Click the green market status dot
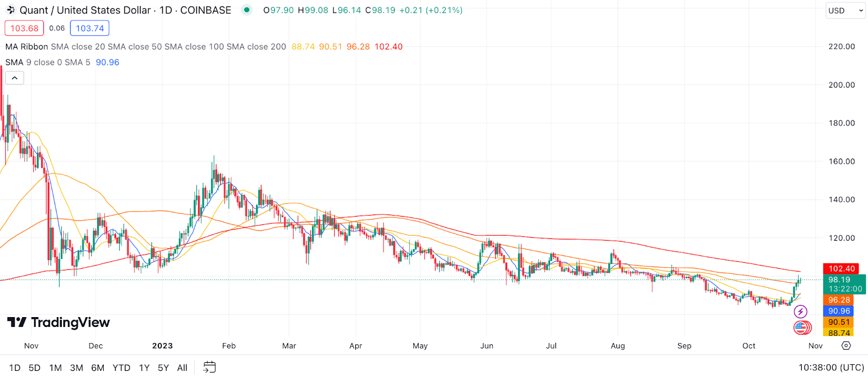 (247, 10)
